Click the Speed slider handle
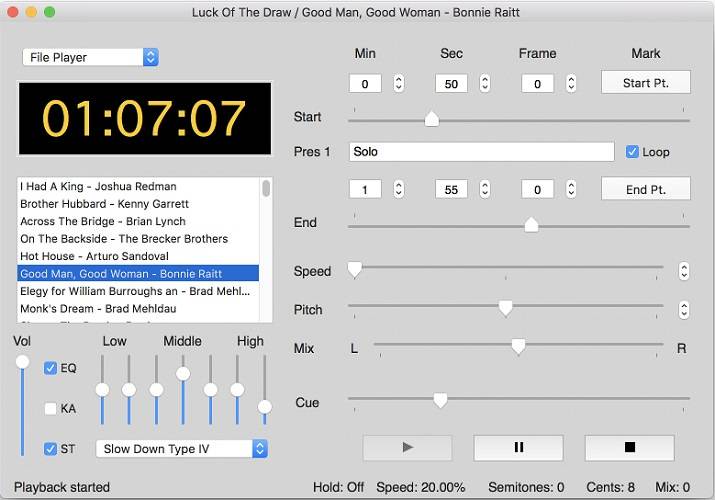Screen dimensions: 715x500 tap(354, 269)
